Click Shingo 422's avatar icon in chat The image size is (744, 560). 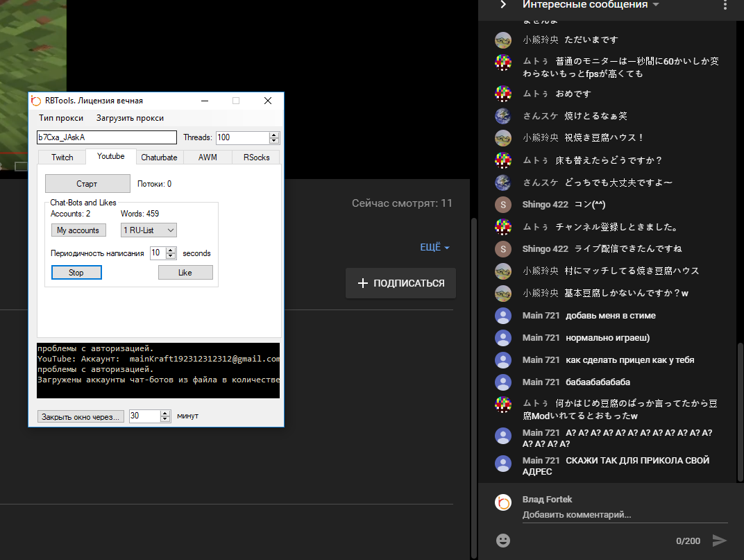tap(503, 205)
